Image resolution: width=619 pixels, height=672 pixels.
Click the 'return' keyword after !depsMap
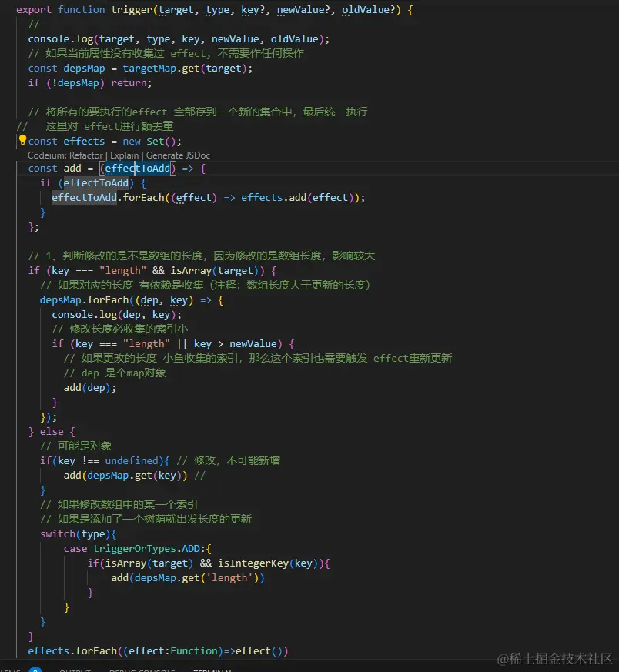tap(129, 83)
